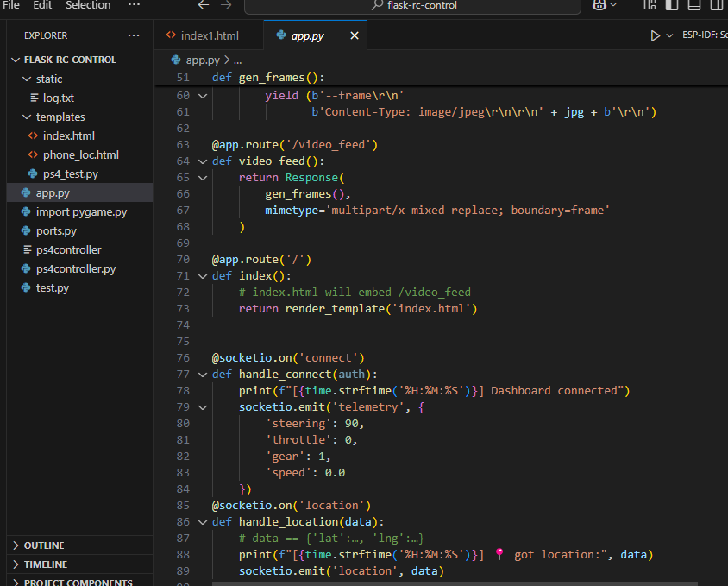Jump to sticky header 'def gen_frames():'
The height and width of the screenshot is (586, 728).
click(268, 78)
